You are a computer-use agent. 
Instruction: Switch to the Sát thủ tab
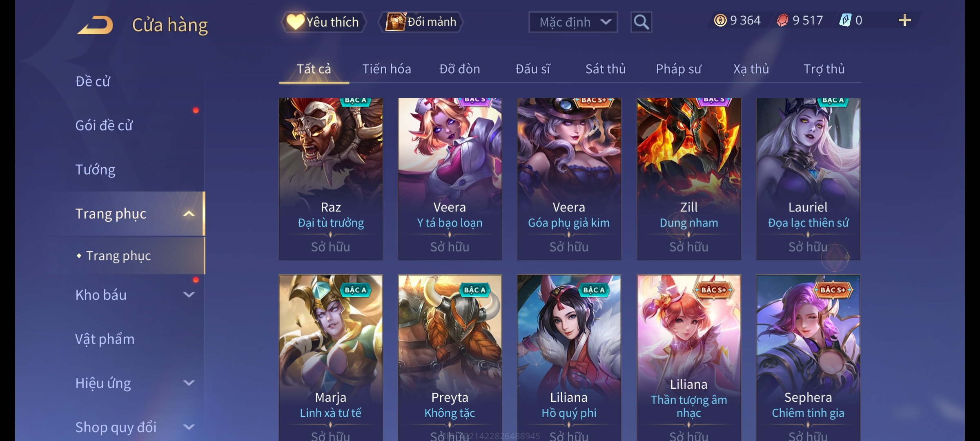tap(605, 69)
